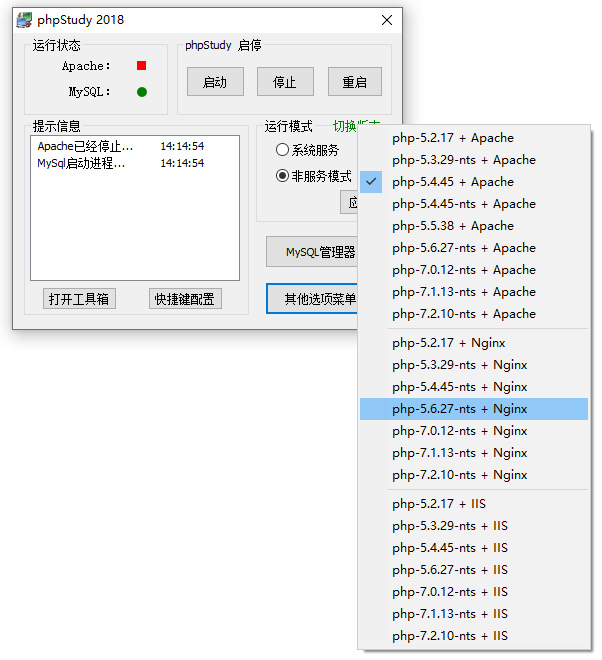Click the 重启 button
The width and height of the screenshot is (602, 660).
click(355, 82)
